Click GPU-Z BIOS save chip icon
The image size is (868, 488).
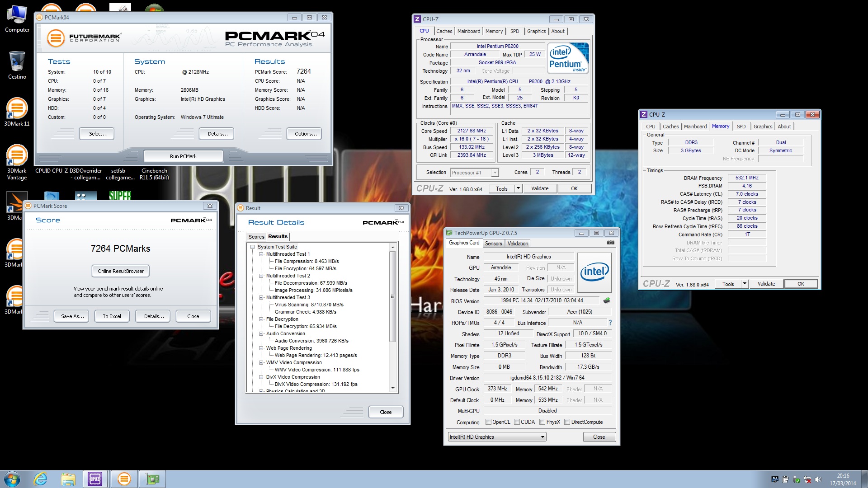click(x=607, y=300)
